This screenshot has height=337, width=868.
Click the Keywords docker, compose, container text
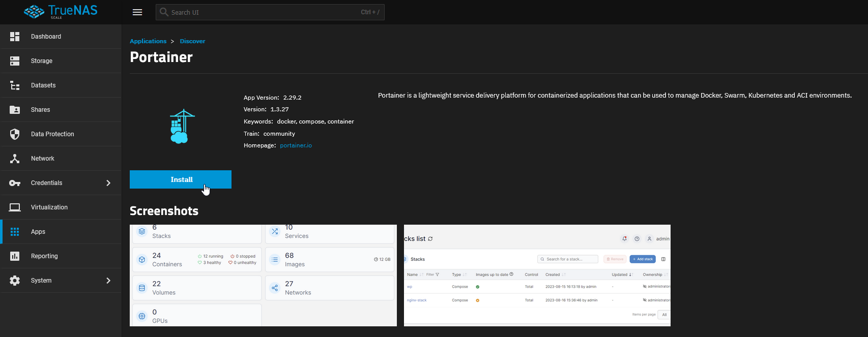click(x=299, y=121)
